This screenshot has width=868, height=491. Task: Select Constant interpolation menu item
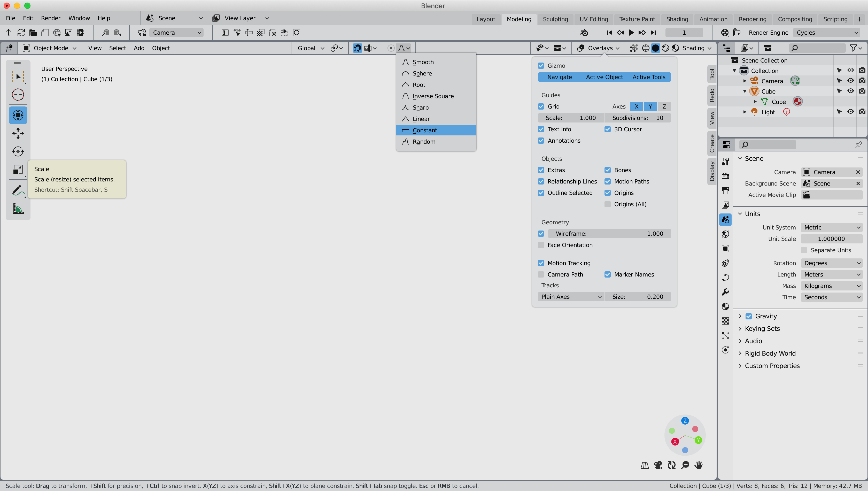point(437,130)
